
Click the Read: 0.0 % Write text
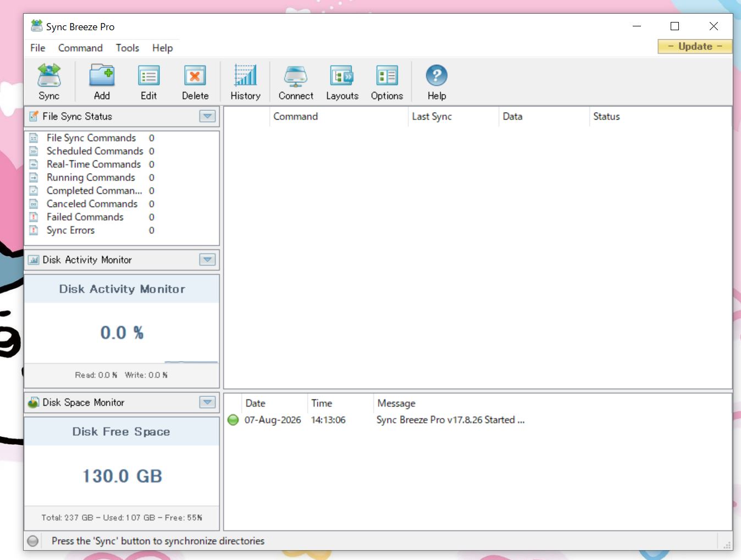pyautogui.click(x=121, y=375)
